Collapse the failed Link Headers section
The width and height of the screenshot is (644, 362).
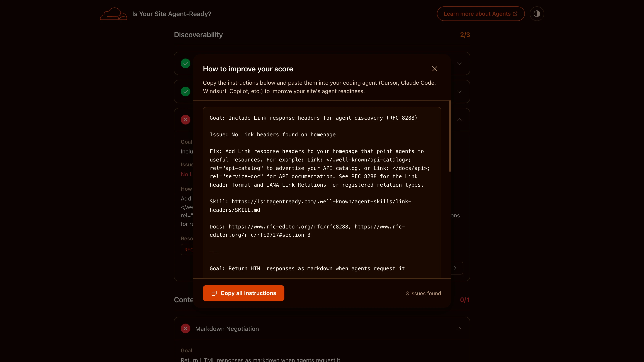pyautogui.click(x=459, y=120)
